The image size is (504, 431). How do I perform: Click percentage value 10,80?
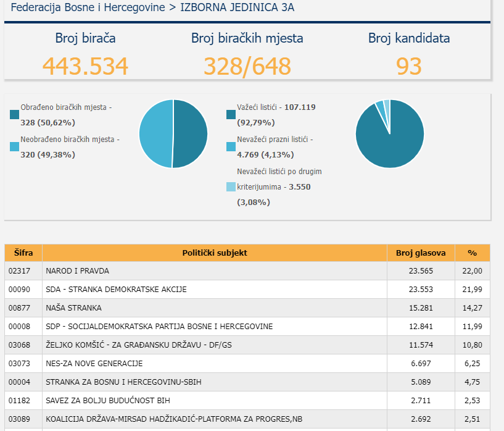[x=473, y=345]
